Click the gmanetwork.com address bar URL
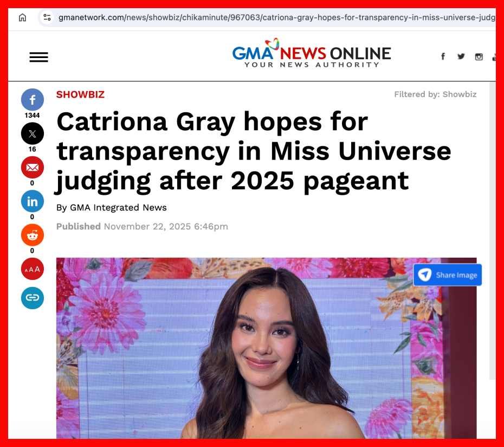The height and width of the screenshot is (447, 504). coord(276,17)
